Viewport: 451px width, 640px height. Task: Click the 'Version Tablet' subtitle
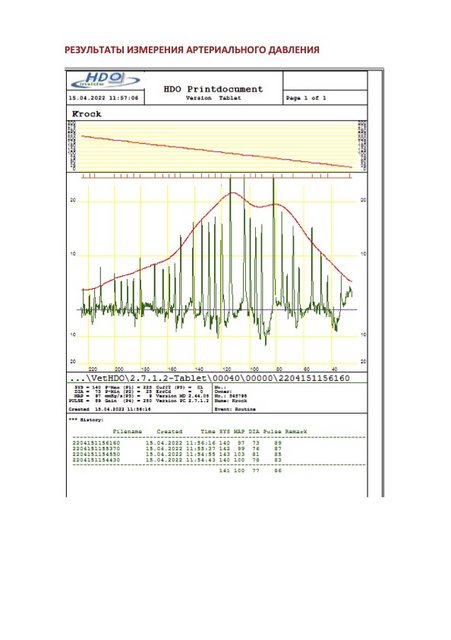point(213,98)
